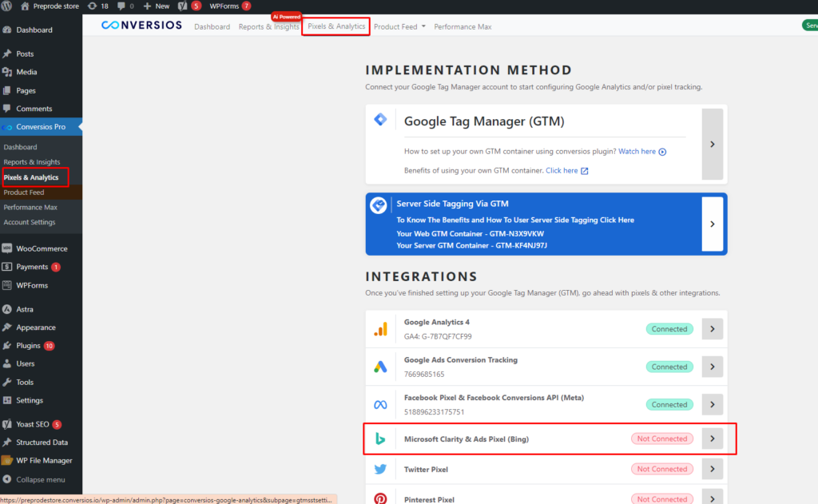Click the Settings icon in sidebar
This screenshot has width=818, height=504.
click(6, 400)
